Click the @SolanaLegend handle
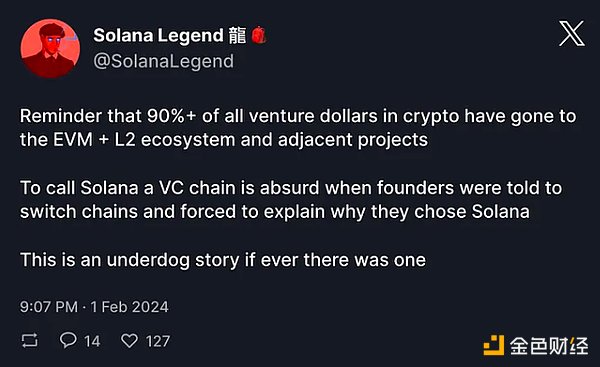This screenshot has width=600, height=367. (163, 61)
